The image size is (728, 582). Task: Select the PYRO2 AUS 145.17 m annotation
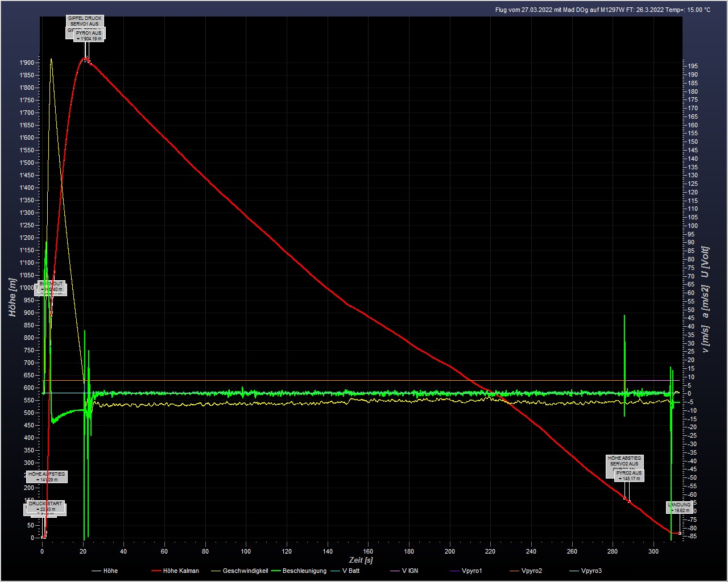tap(629, 476)
